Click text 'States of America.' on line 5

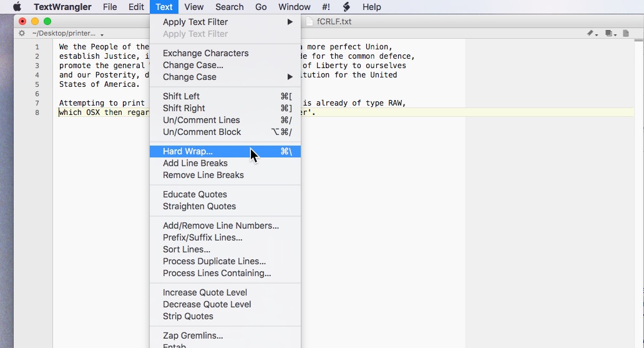tap(99, 84)
